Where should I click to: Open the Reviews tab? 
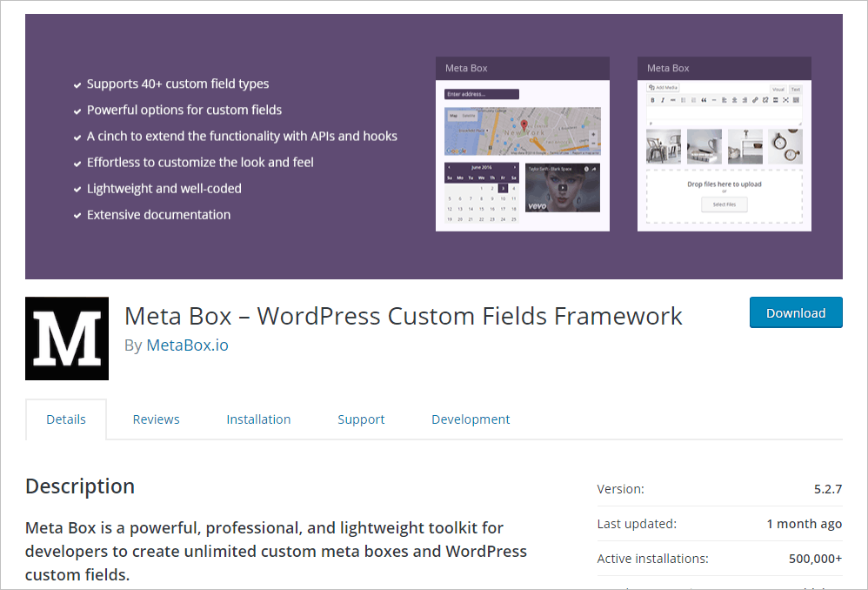[156, 419]
